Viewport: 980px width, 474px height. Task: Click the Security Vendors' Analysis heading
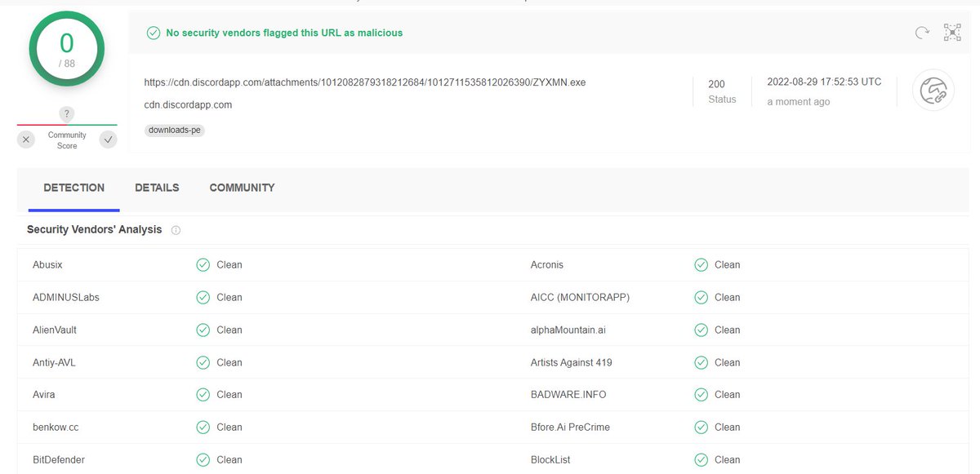point(95,229)
